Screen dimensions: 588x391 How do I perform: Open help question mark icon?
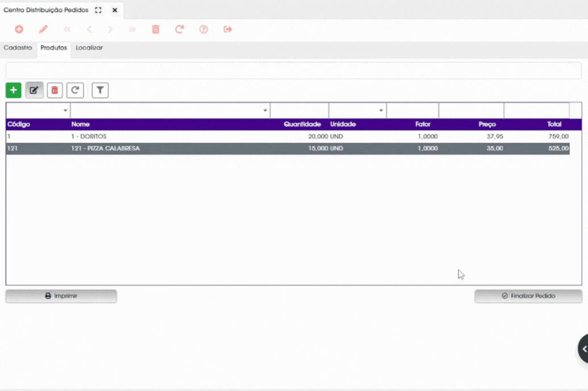point(203,29)
